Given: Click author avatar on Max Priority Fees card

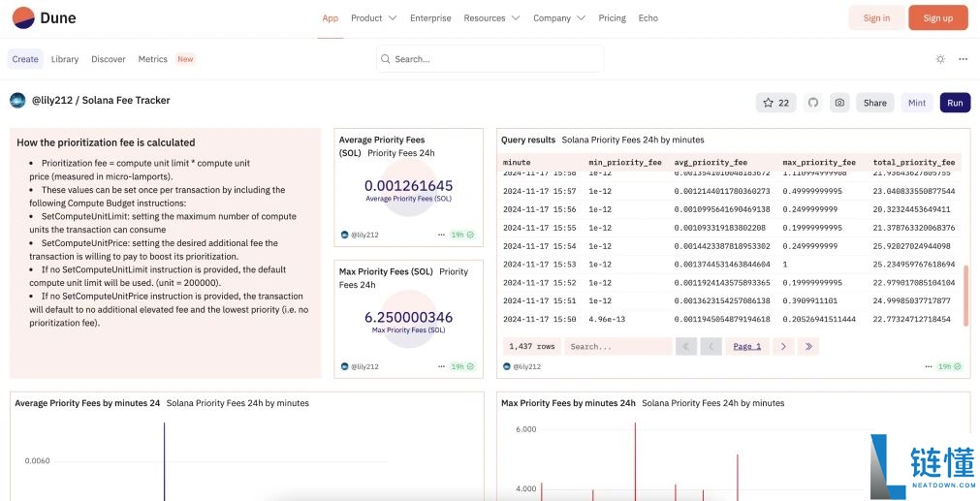Looking at the screenshot, I should 344,366.
